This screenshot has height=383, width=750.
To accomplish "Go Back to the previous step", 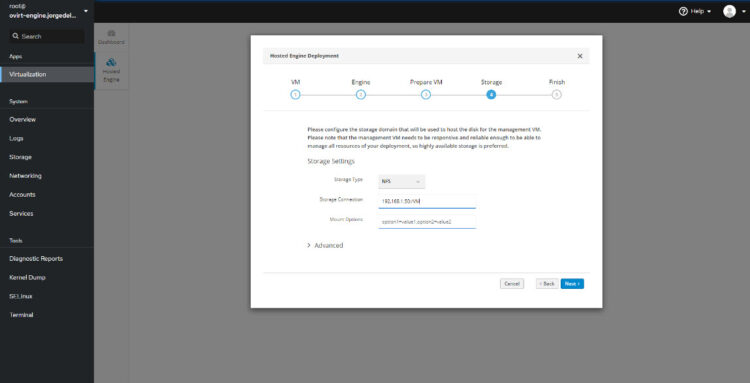I will click(547, 284).
